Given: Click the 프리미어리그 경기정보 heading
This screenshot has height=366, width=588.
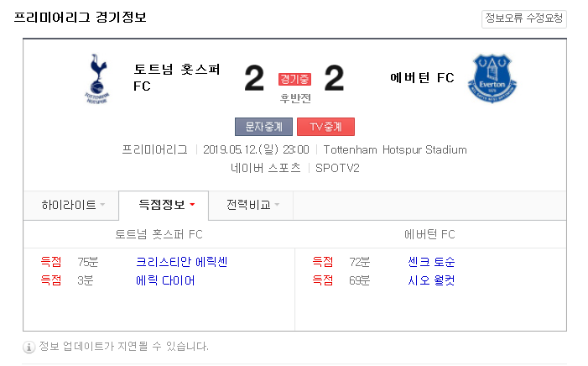Looking at the screenshot, I should click(x=80, y=18).
